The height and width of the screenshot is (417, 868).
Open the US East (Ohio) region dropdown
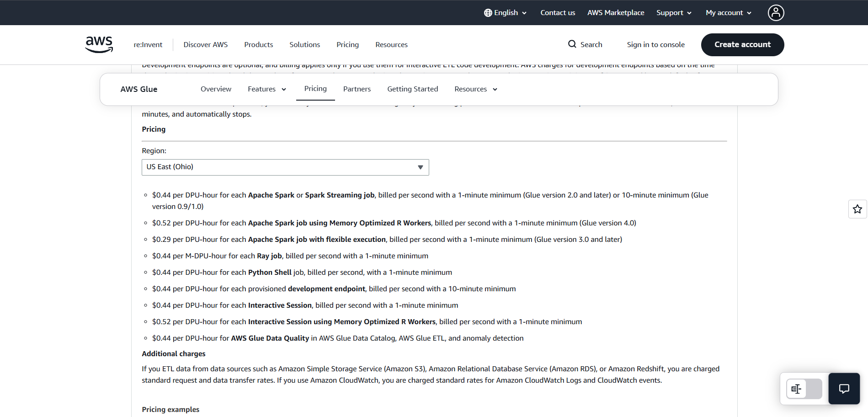pos(285,167)
